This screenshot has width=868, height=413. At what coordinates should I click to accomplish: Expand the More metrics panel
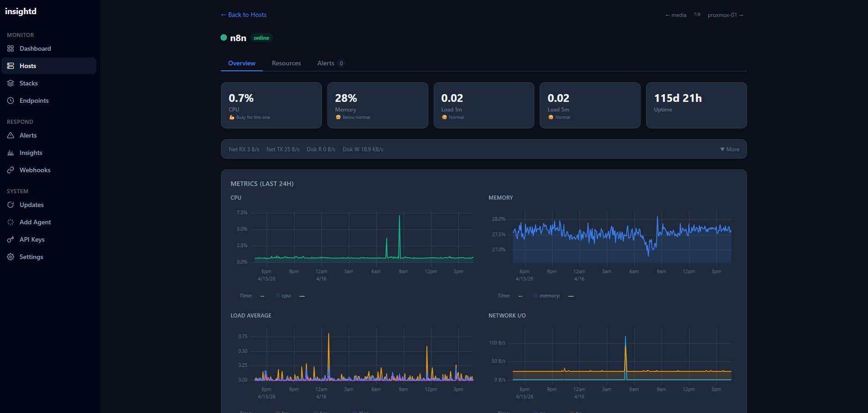[729, 149]
